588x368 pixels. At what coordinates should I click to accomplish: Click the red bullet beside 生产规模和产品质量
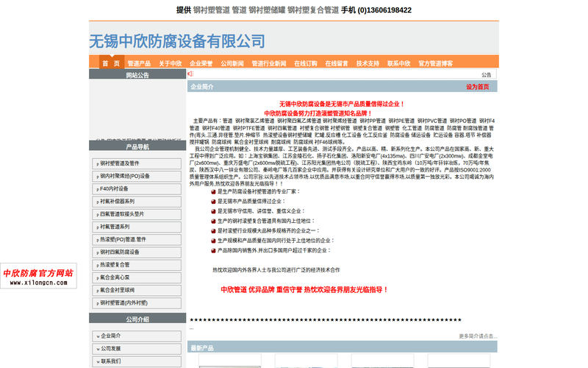tap(213, 241)
